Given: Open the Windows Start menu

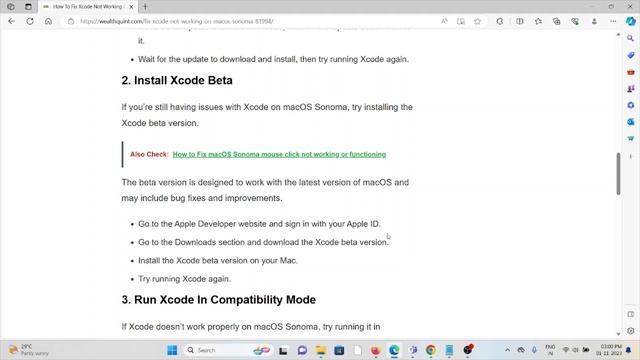Looking at the screenshot, I should coord(172,350).
